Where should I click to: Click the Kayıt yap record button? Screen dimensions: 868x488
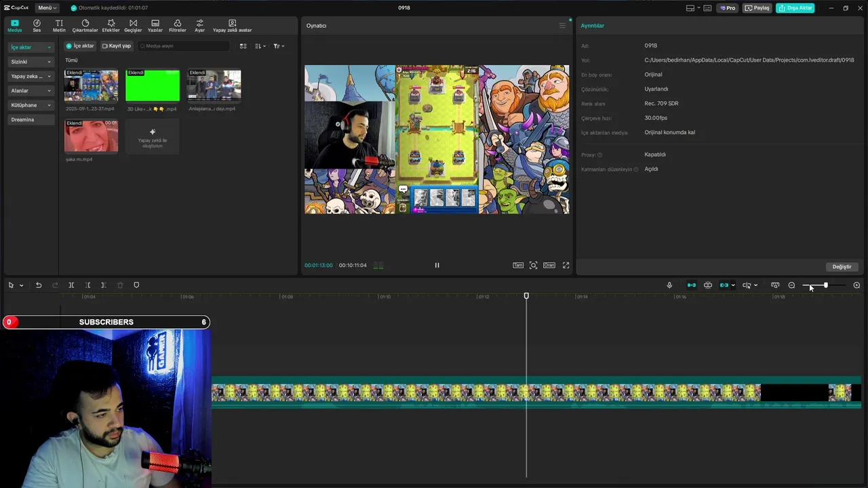coord(117,46)
